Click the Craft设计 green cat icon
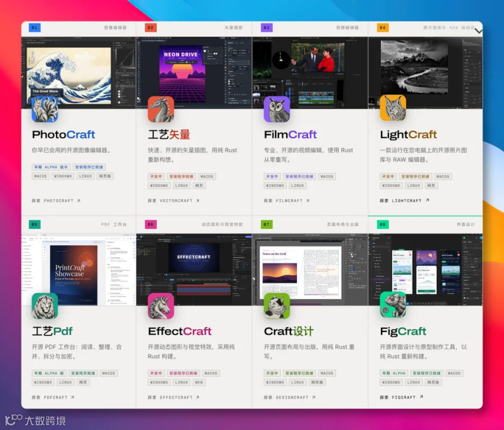 point(277,306)
